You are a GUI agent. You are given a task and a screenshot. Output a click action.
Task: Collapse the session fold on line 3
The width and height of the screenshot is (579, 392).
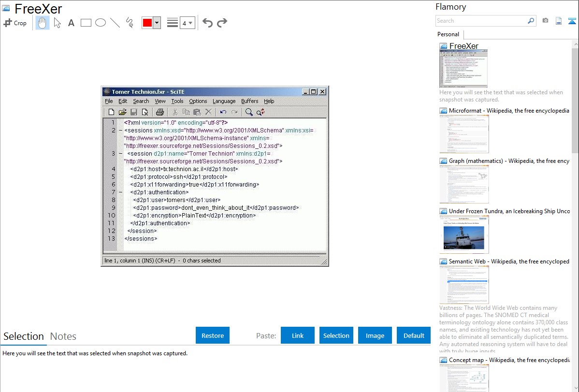(120, 153)
